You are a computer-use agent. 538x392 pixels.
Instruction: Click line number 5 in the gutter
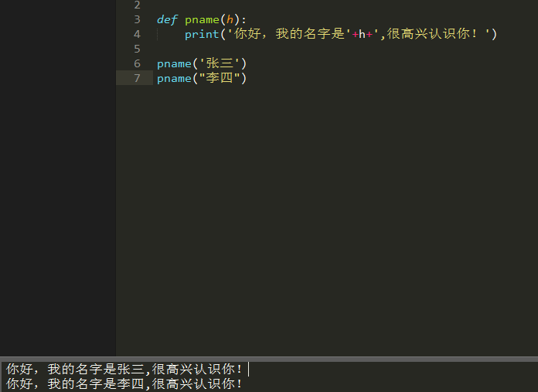click(x=138, y=49)
